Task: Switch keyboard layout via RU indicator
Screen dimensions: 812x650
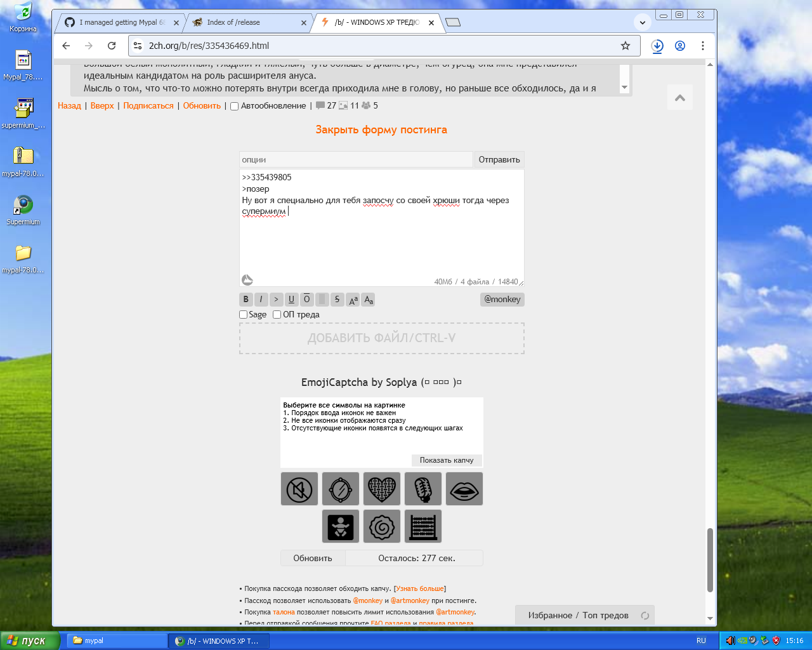Action: click(701, 641)
